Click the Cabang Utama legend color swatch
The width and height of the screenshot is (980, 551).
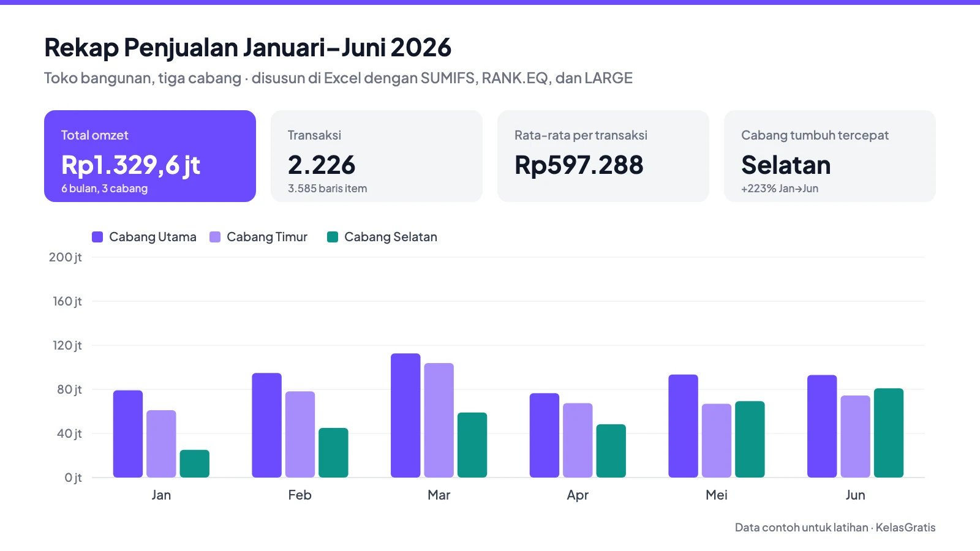pos(97,237)
